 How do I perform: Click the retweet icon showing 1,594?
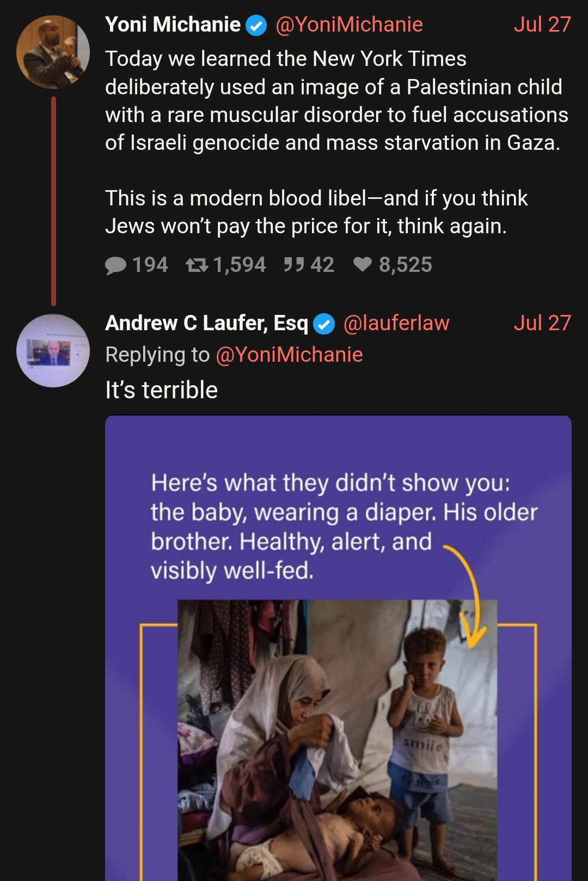tap(197, 265)
